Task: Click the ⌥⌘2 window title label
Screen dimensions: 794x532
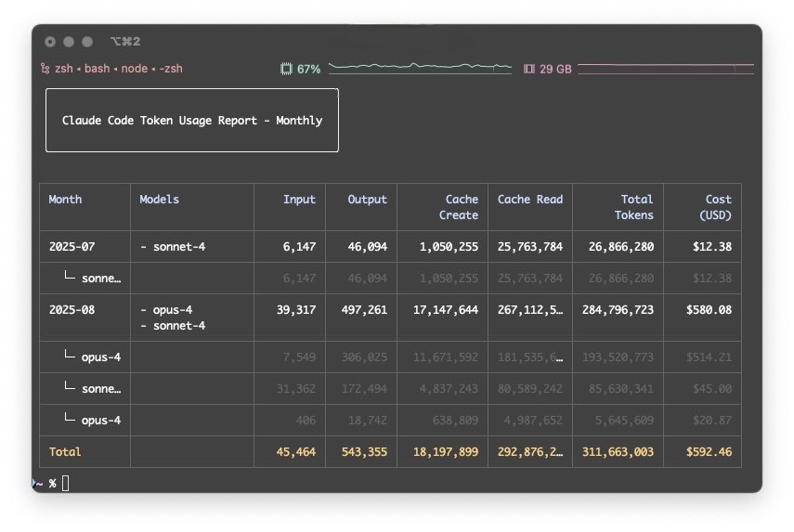Action: click(x=125, y=42)
